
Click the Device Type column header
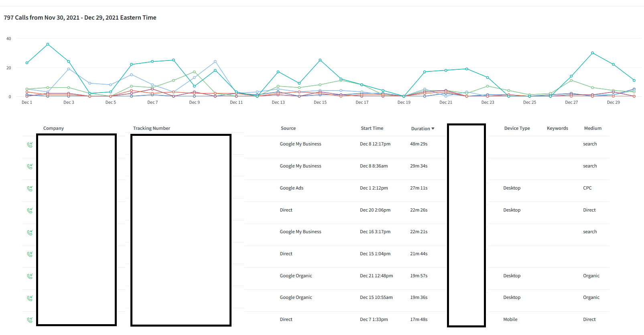point(517,128)
